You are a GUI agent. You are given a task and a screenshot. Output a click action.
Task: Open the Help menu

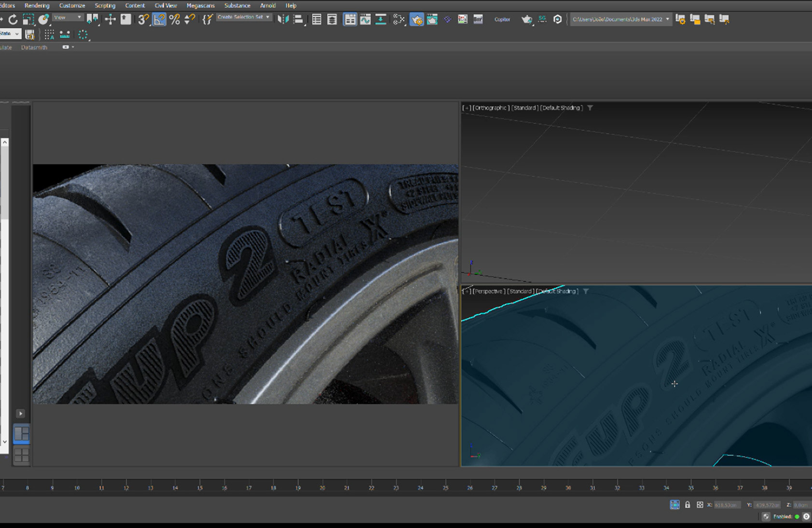290,6
